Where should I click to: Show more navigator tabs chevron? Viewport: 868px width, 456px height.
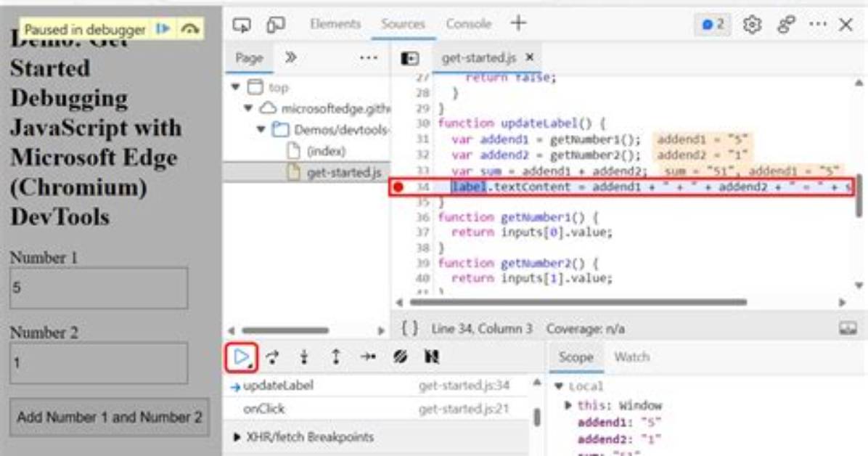[290, 57]
